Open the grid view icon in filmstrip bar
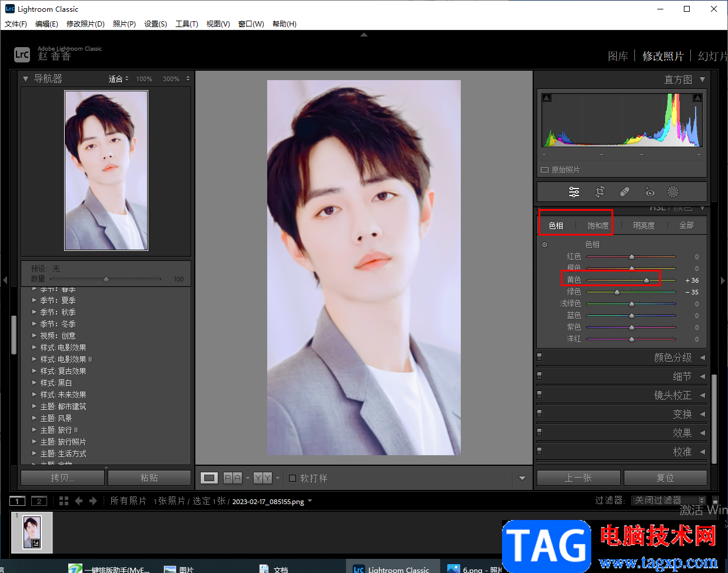Viewport: 728px width, 573px height. click(x=64, y=501)
